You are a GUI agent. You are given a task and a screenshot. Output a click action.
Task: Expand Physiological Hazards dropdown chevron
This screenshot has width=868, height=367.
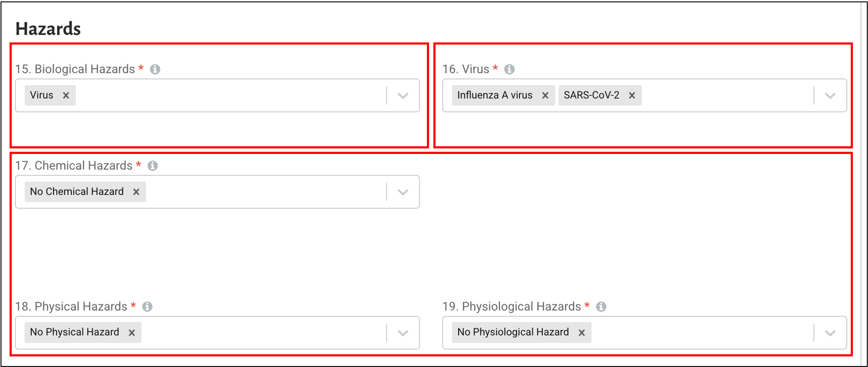click(x=830, y=333)
